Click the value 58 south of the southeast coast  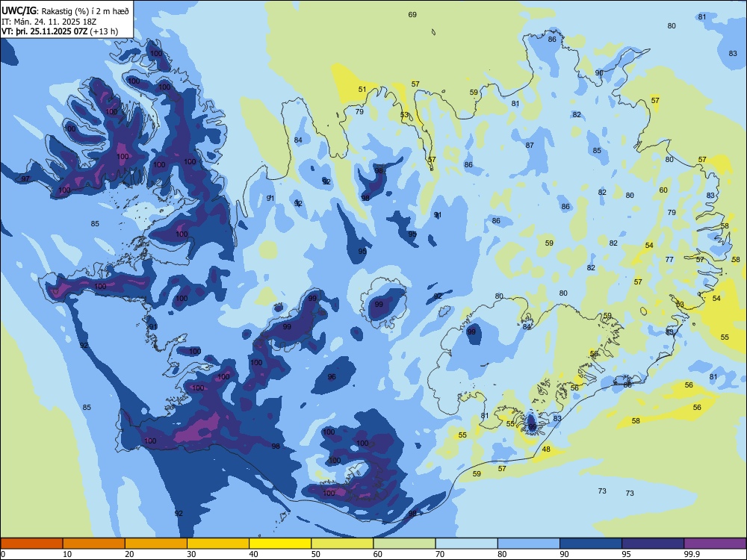click(x=636, y=421)
